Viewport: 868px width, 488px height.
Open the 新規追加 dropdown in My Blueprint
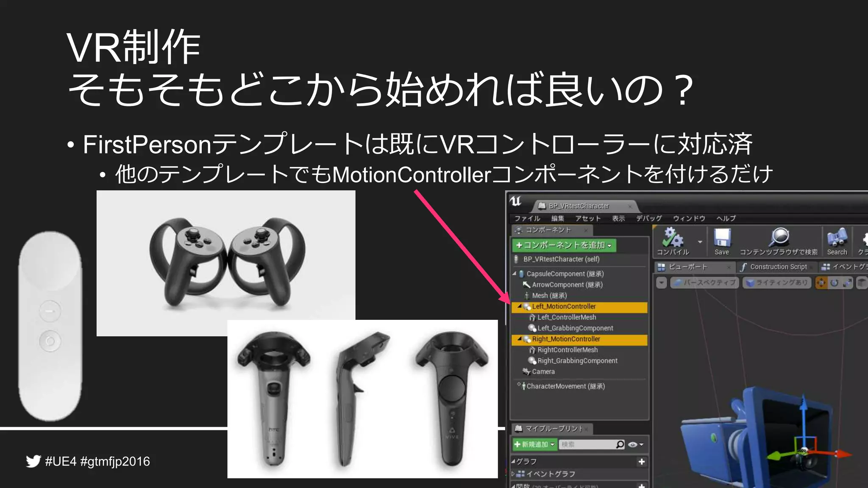coord(534,444)
